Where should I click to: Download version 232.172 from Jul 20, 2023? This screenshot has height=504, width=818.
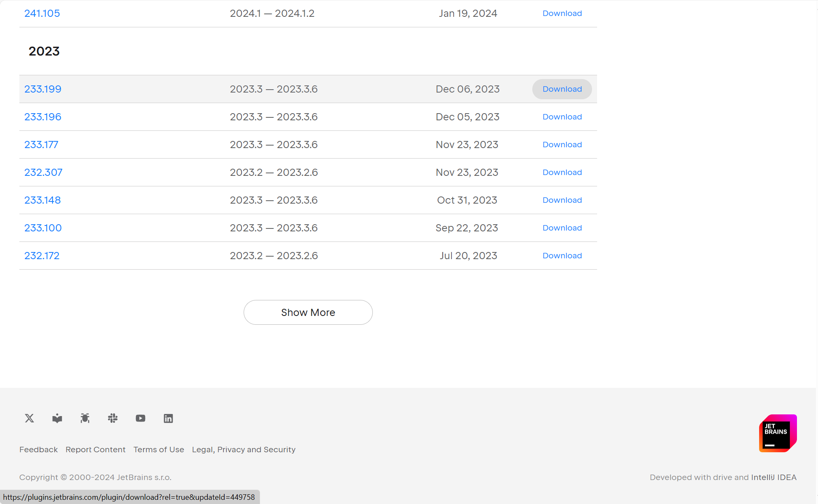pos(562,256)
